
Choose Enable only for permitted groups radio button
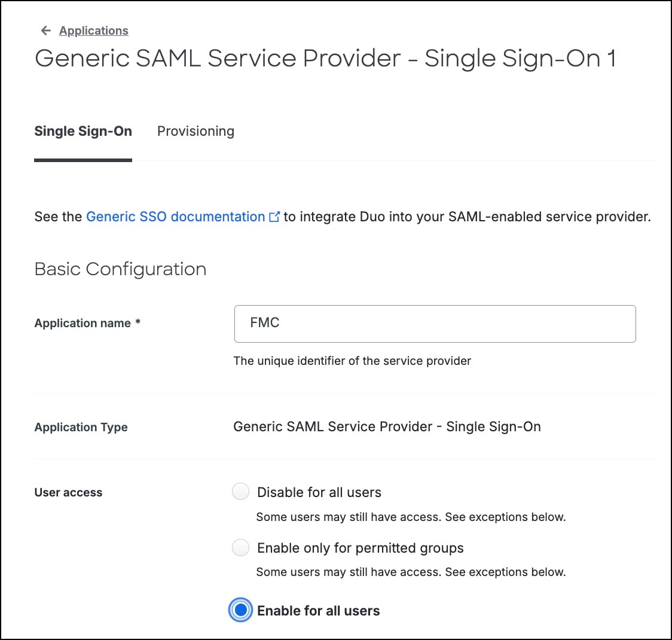240,548
